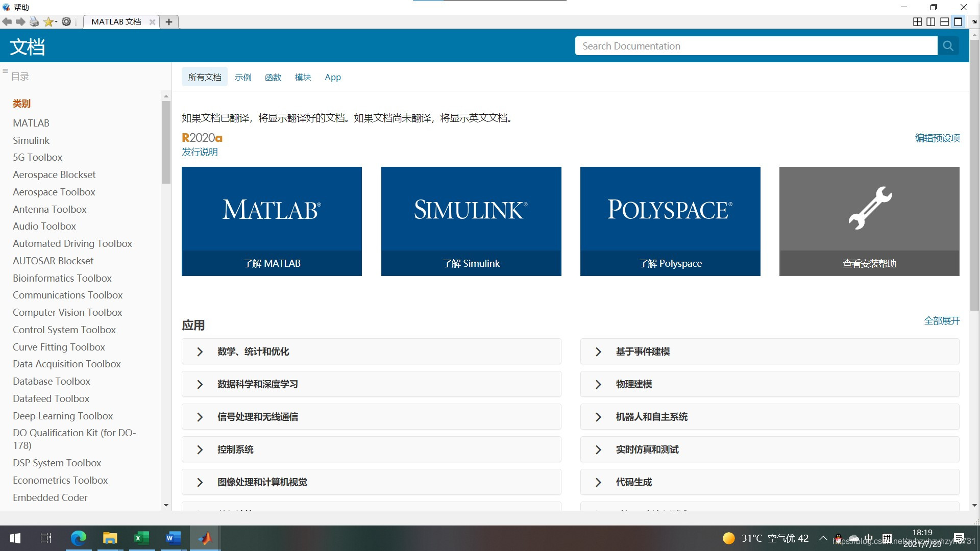
Task: Open the 发行说明 release notes link
Action: (x=200, y=152)
